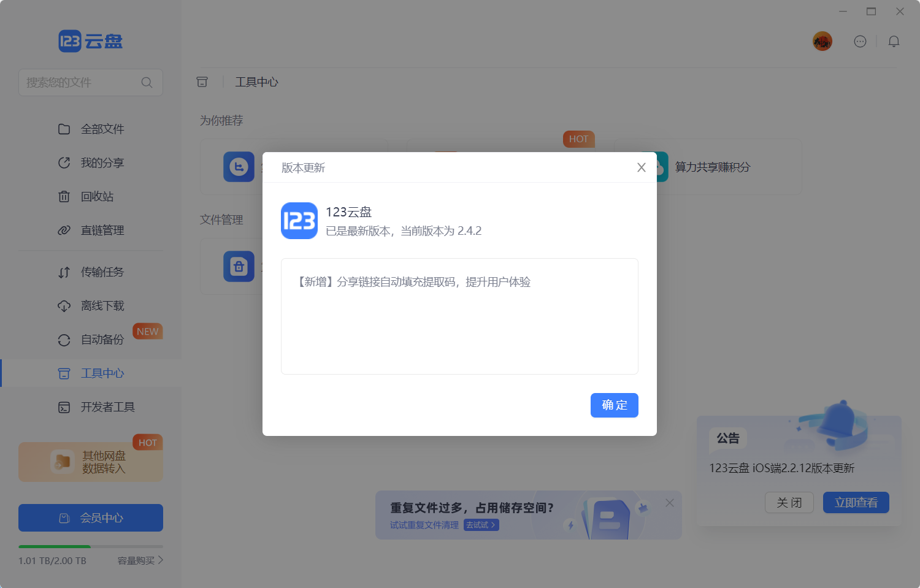This screenshot has width=920, height=588.
Task: Minimize the application window
Action: 843,12
